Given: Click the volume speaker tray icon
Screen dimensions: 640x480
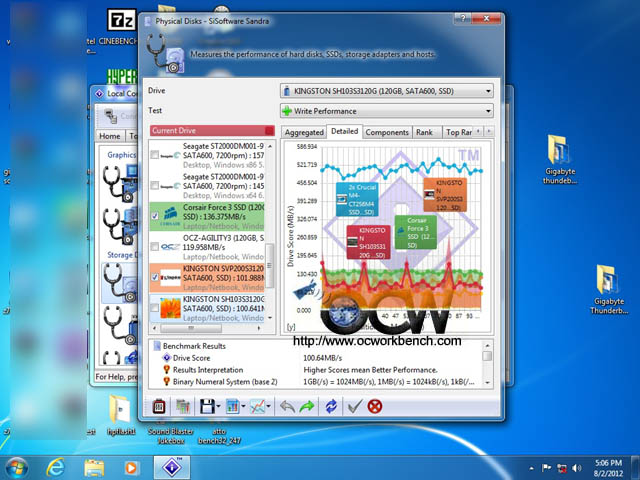Looking at the screenshot, I should point(576,468).
